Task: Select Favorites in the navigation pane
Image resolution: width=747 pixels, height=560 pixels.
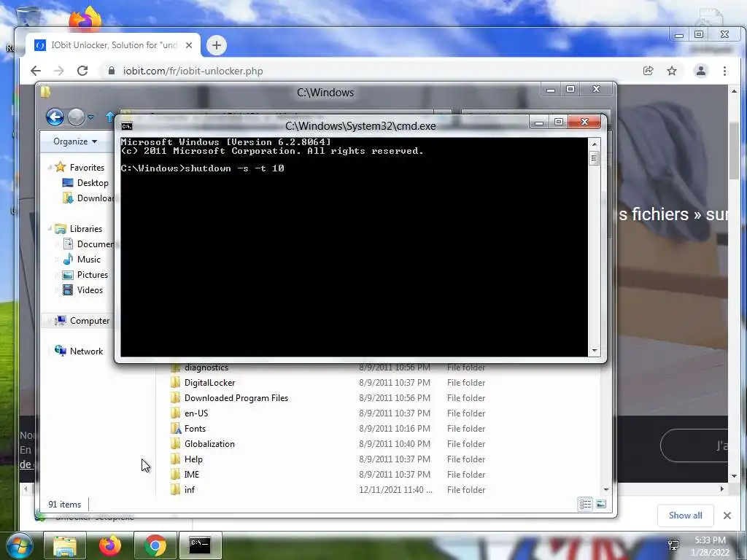Action: point(87,167)
